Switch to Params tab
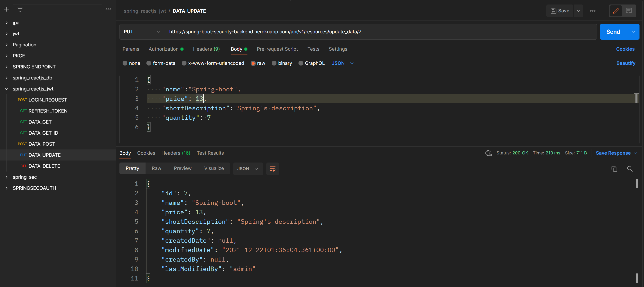This screenshot has height=287, width=644. [131, 49]
